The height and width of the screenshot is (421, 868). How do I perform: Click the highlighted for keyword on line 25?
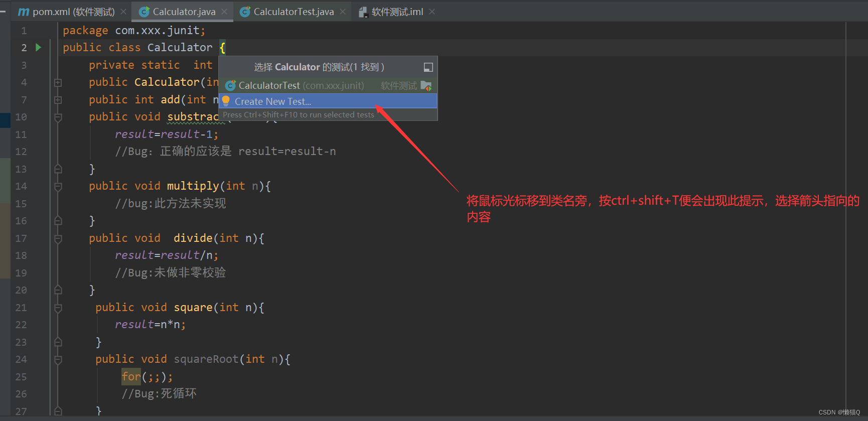[x=131, y=376]
